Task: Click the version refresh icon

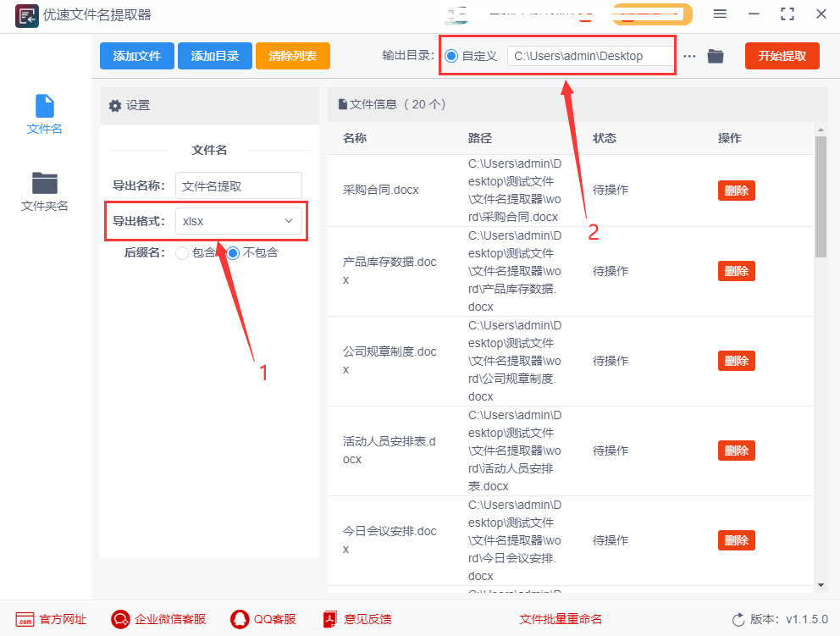Action: 738,620
